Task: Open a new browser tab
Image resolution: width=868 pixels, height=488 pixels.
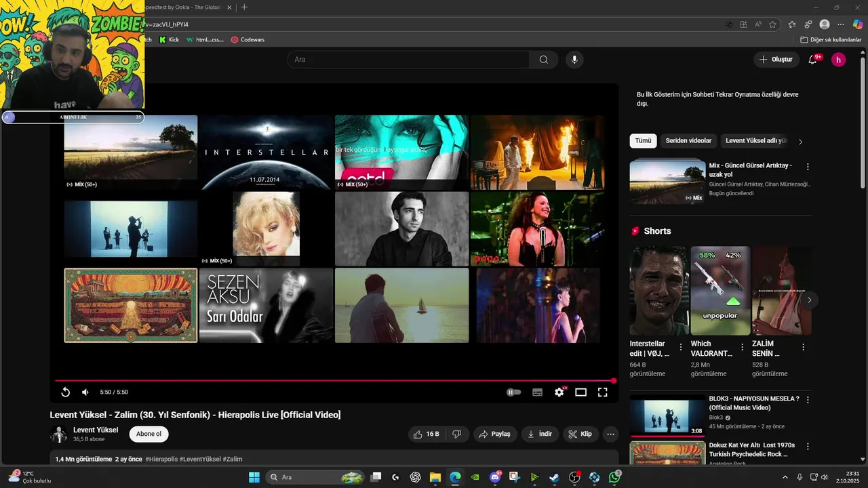Action: [244, 7]
